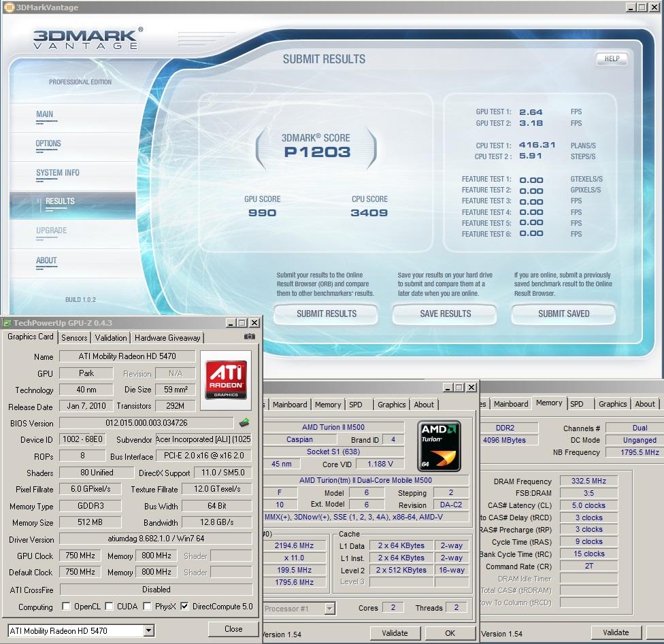Viewport: 664px width, 644px height.
Task: Open the Graphics tab in the right CPU-Z window
Action: 612,404
